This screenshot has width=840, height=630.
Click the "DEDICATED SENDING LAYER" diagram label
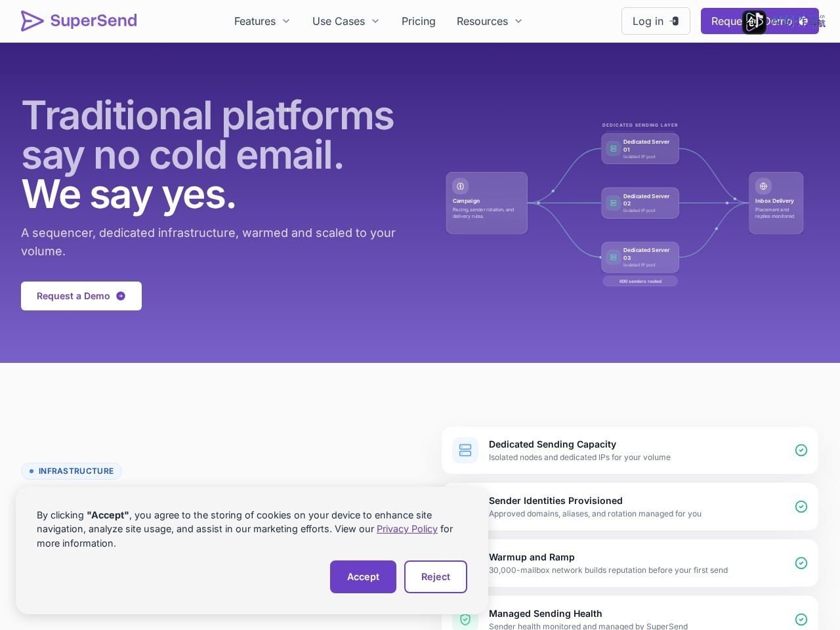pos(640,125)
